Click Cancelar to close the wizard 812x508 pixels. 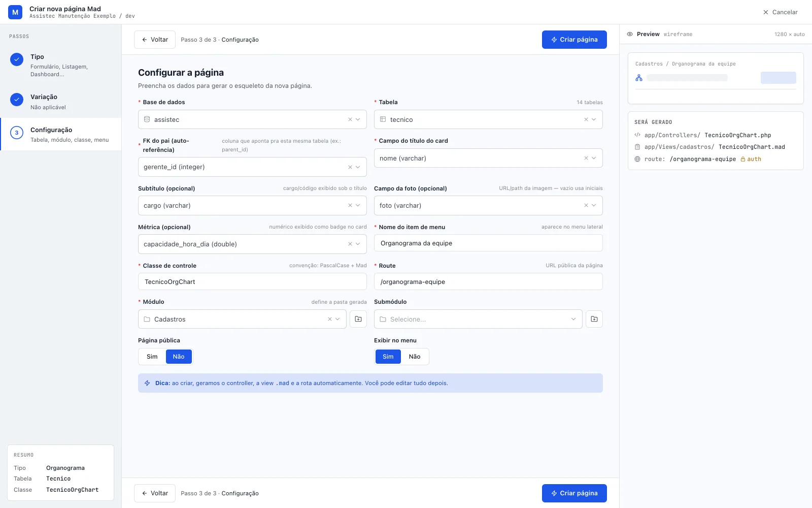(781, 12)
